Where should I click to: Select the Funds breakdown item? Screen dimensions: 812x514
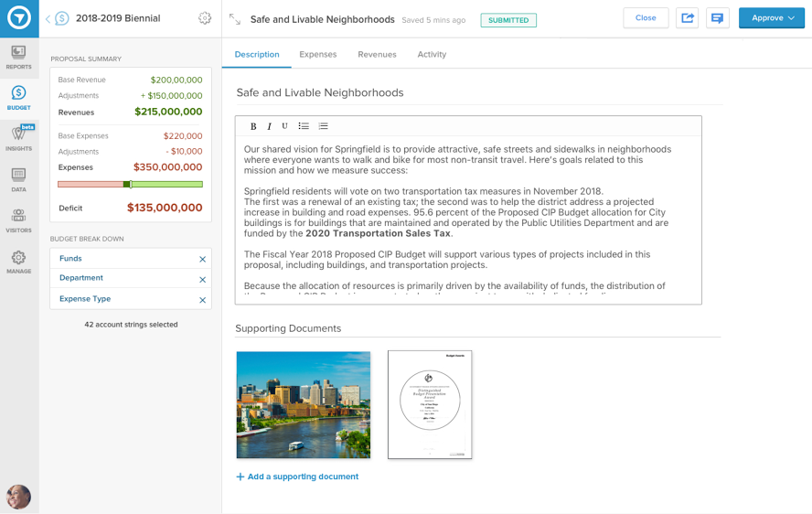point(131,259)
